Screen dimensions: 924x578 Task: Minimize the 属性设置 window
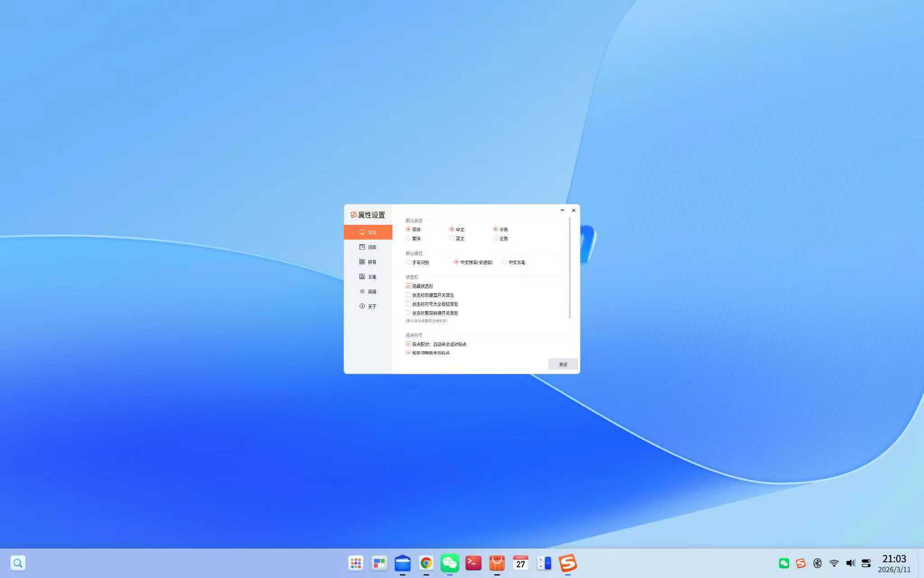562,210
